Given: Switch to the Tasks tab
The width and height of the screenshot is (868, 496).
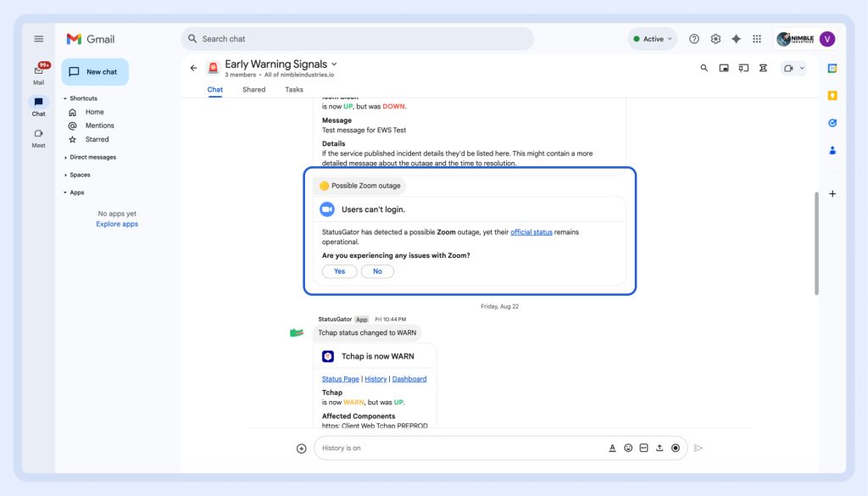Looking at the screenshot, I should (x=294, y=89).
